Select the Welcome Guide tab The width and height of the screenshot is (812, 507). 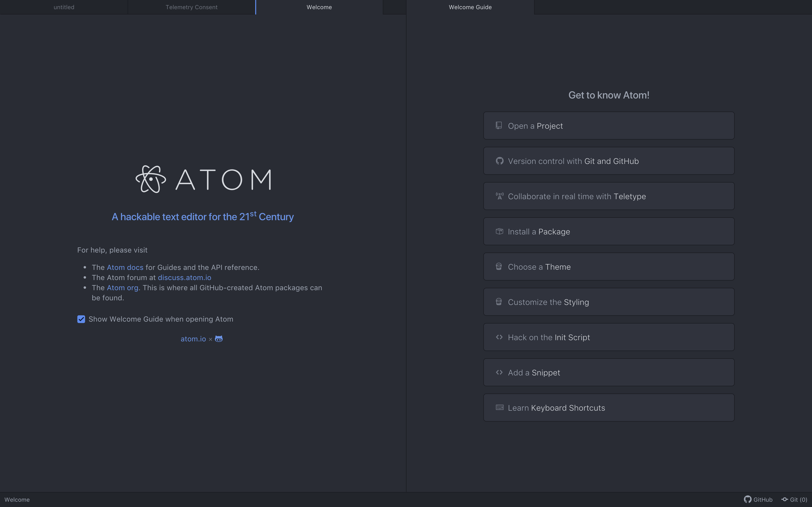tap(470, 7)
